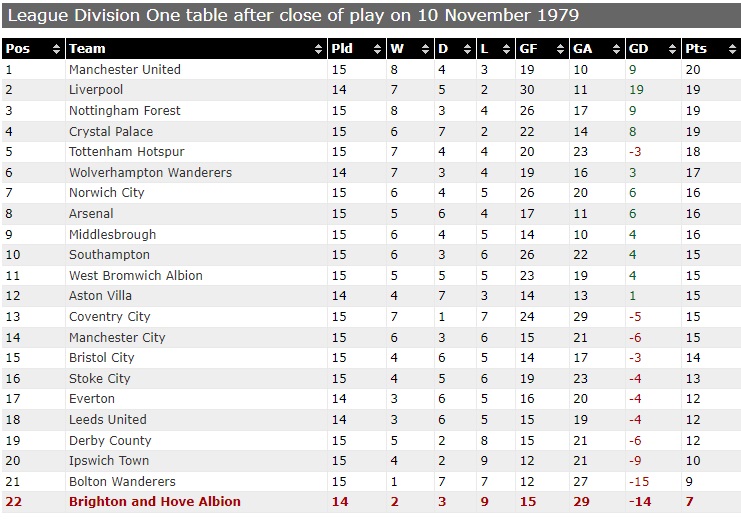Viewport: 741px width, 520px height.
Task: Click the Team header label
Action: pyautogui.click(x=87, y=49)
